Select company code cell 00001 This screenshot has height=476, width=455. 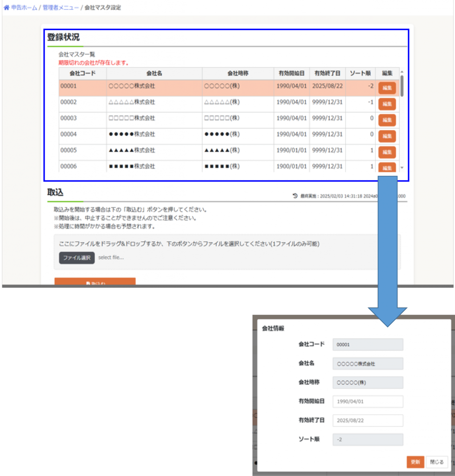point(83,88)
